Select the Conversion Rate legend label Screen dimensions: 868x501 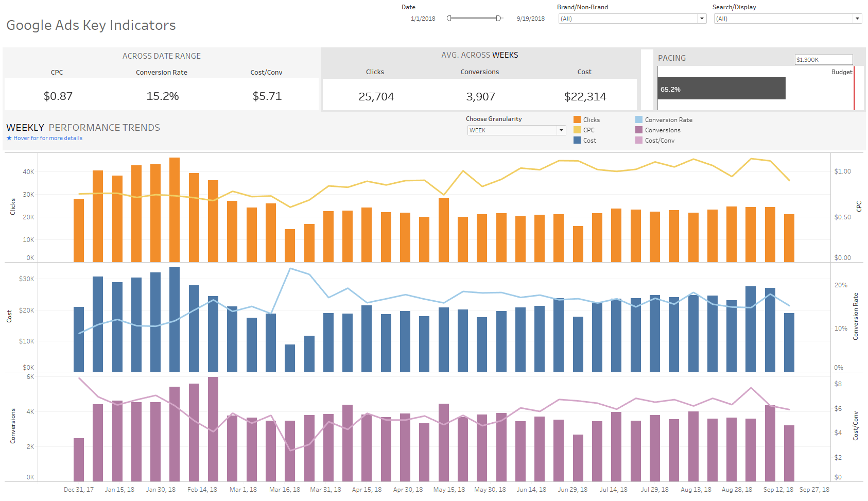coord(668,119)
